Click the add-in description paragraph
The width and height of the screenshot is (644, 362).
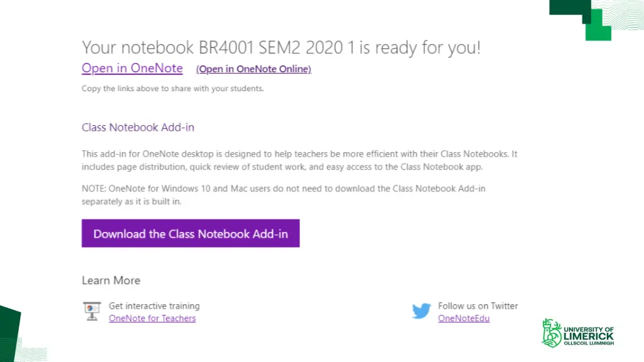(299, 160)
